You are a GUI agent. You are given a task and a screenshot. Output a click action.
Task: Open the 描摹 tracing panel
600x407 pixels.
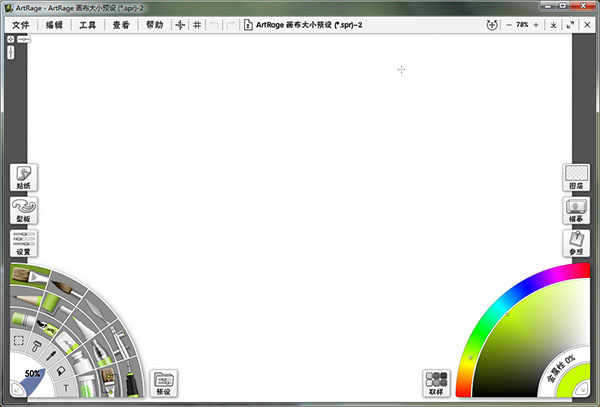[x=576, y=210]
